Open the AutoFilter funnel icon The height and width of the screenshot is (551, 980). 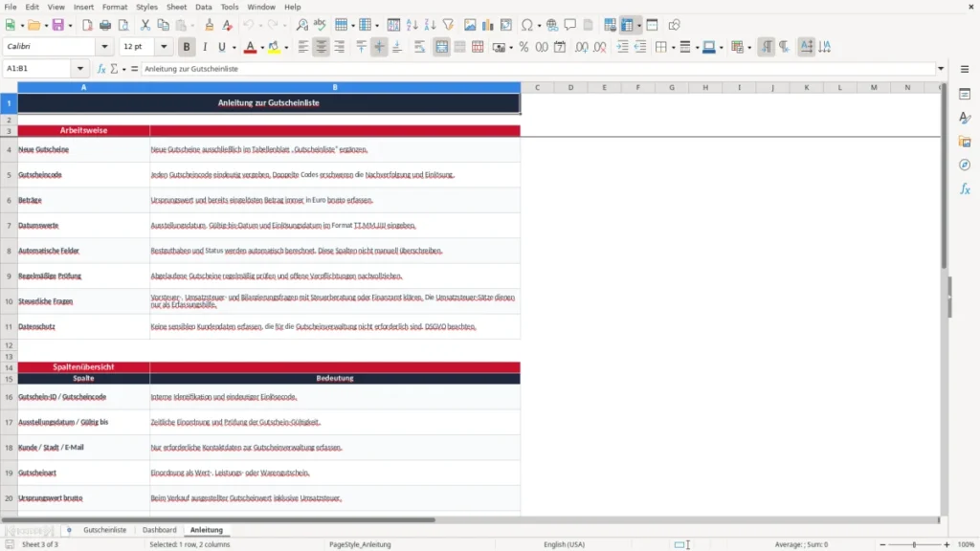coord(448,25)
